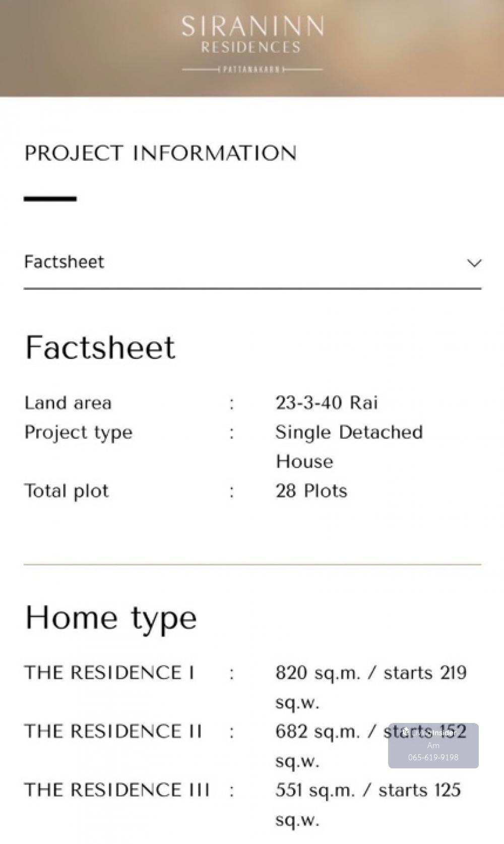The width and height of the screenshot is (504, 844).
Task: Click THE RESIDENCE II row label
Action: (113, 732)
